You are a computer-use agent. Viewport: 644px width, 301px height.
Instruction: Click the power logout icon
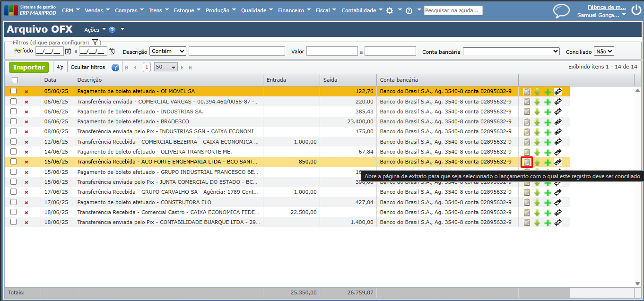(636, 9)
